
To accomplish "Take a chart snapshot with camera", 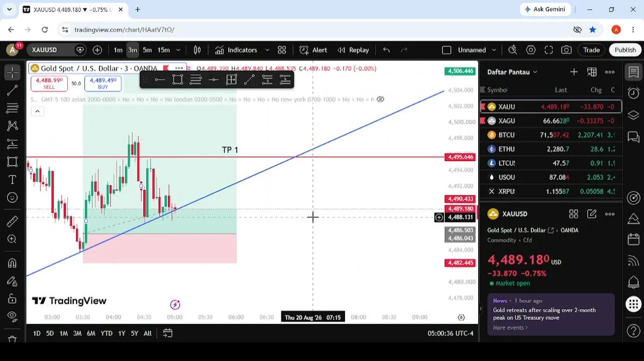I will click(x=566, y=50).
